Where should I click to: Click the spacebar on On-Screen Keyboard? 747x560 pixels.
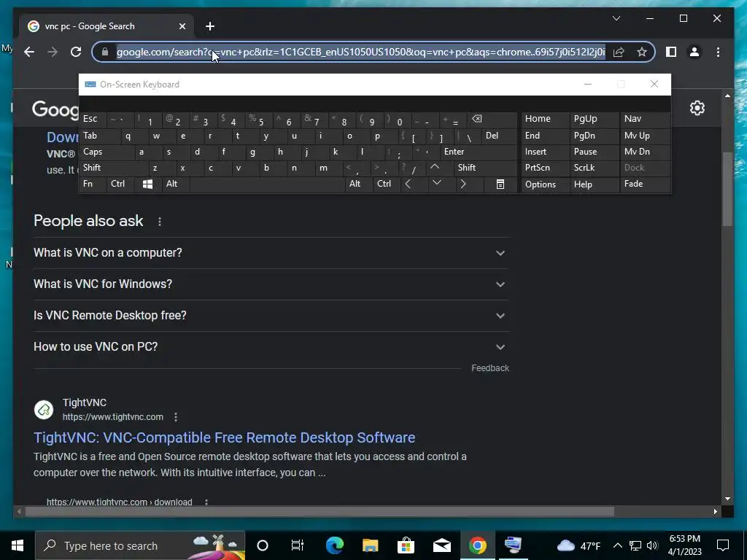267,184
